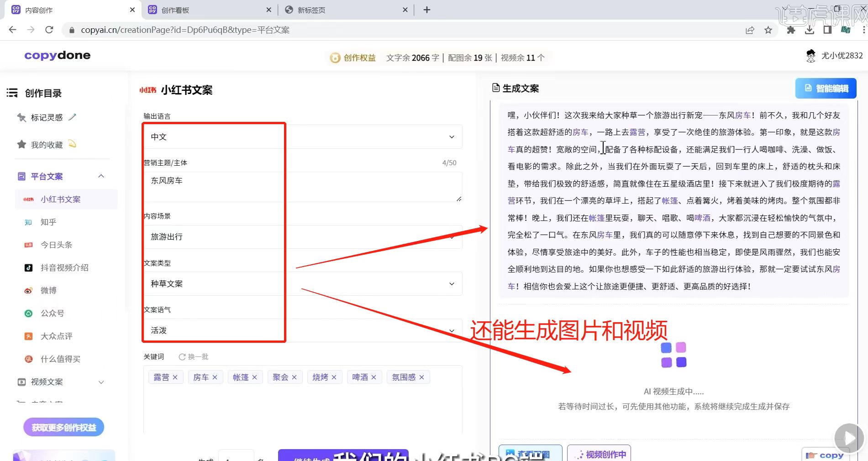Screen dimensions: 868x461
Task: Remove the 帐篷 keyword tag
Action: pyautogui.click(x=254, y=377)
